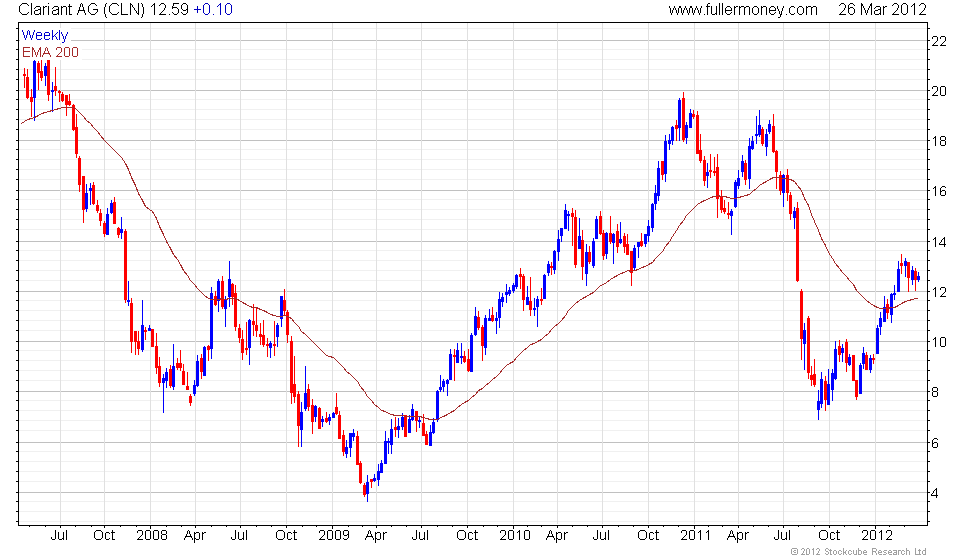
Task: Click the 20 price axis label
Action: 939,91
